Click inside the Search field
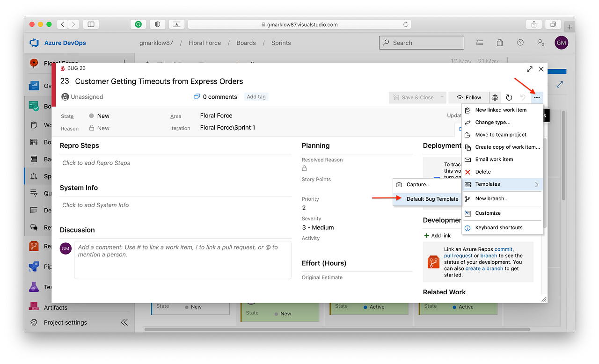This screenshot has height=364, width=599. click(x=421, y=43)
